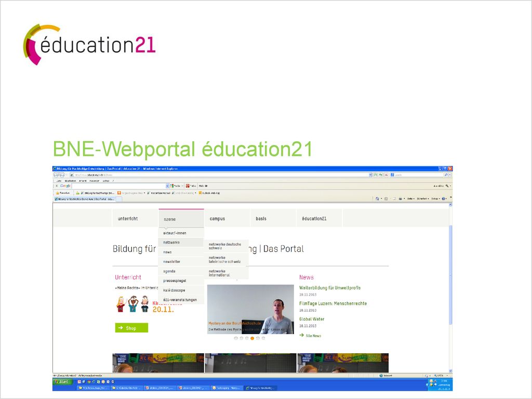Screen dimensions: 532x399
Task: Click the home icon in IE command bar
Action: click(x=377, y=199)
